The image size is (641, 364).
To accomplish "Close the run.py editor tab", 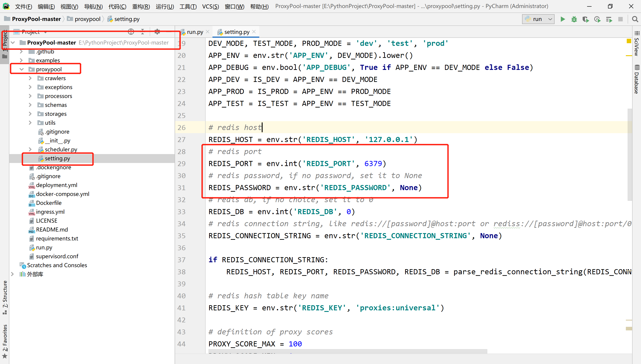I will point(207,31).
